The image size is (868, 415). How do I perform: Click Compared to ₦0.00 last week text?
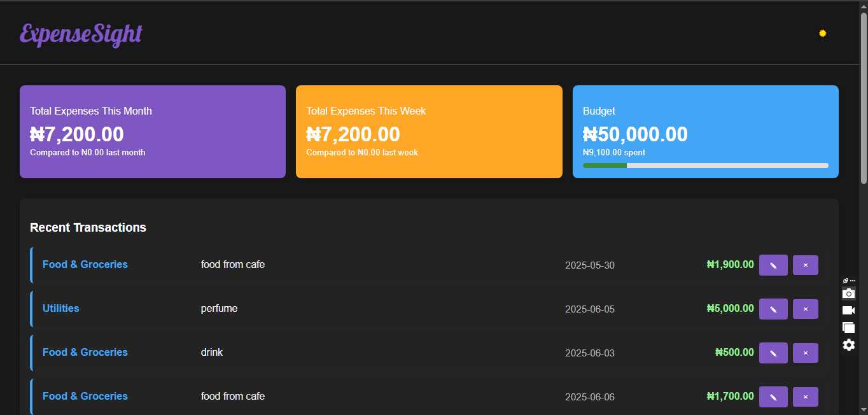click(362, 153)
